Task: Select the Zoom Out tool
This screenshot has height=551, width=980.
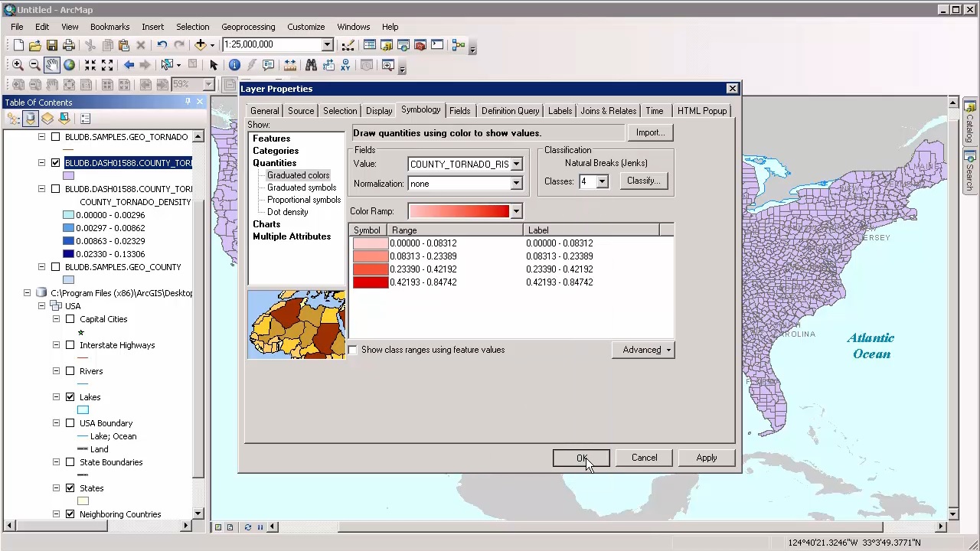Action: [x=35, y=65]
